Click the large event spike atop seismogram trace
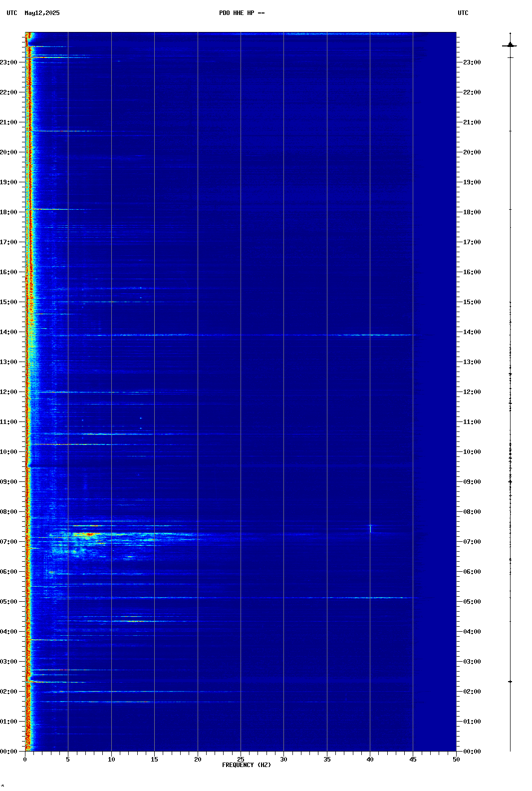This screenshot has width=532, height=791. pyautogui.click(x=510, y=45)
